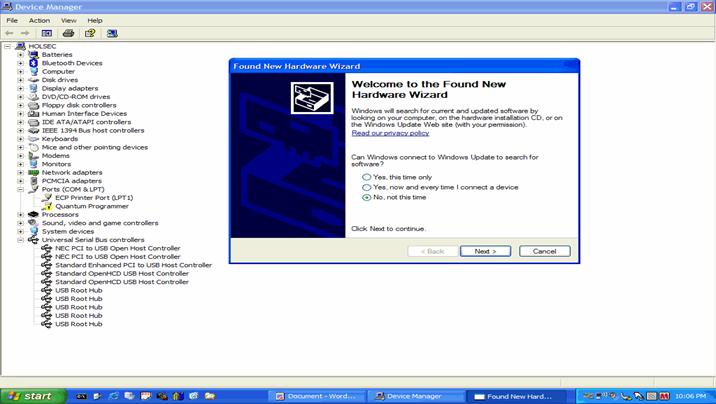Expand the Bluetooth Devices node
The image size is (716, 404).
pos(21,63)
